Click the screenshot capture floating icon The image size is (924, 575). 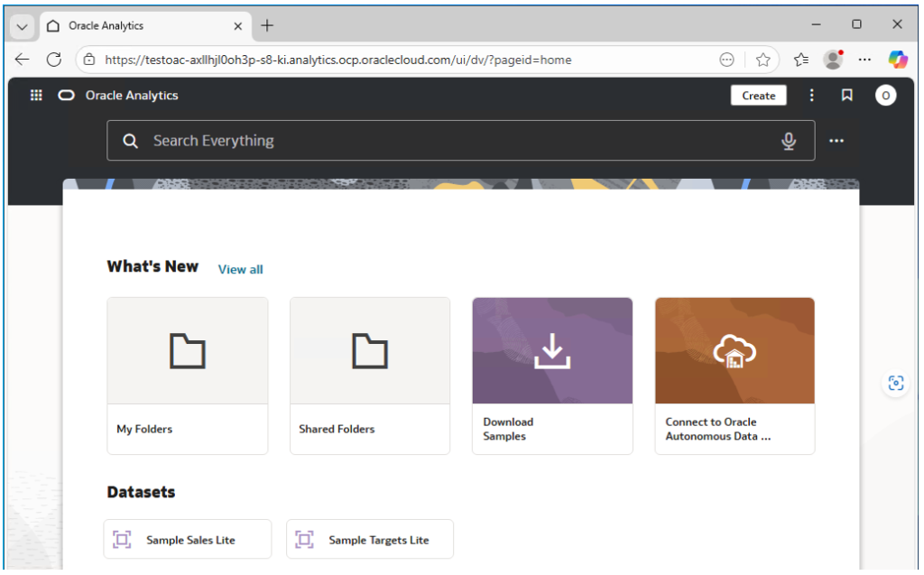895,383
